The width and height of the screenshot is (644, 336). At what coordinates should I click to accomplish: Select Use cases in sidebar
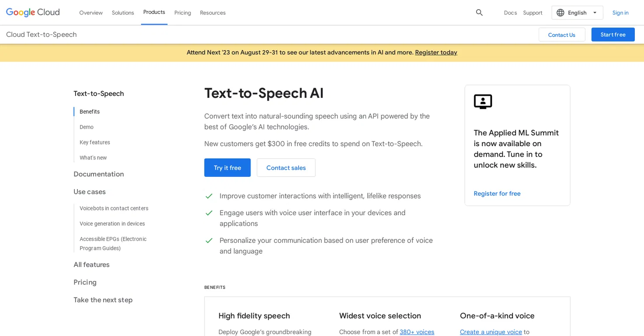(90, 192)
